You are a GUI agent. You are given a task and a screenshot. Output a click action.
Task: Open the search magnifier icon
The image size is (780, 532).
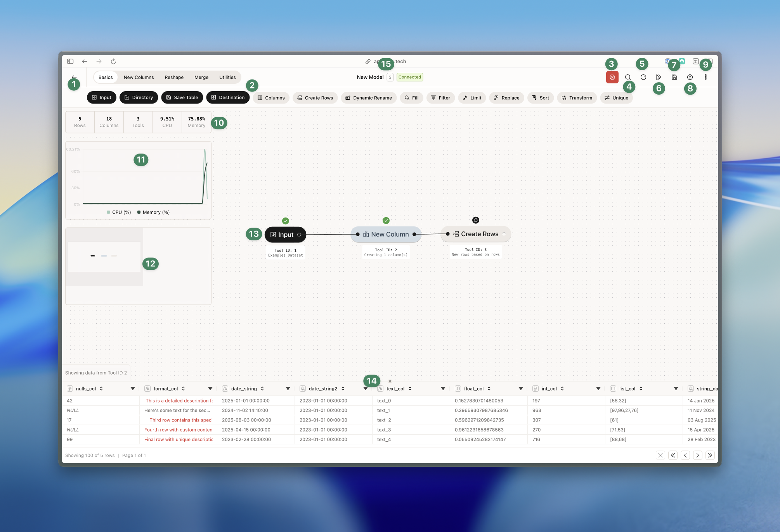[x=627, y=77]
